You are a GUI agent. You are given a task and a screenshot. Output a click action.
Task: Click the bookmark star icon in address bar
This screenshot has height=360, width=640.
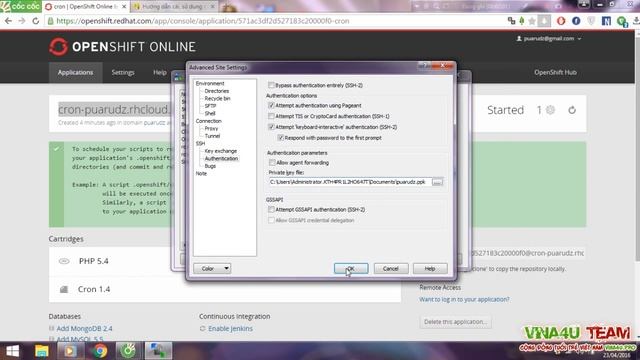[532, 21]
